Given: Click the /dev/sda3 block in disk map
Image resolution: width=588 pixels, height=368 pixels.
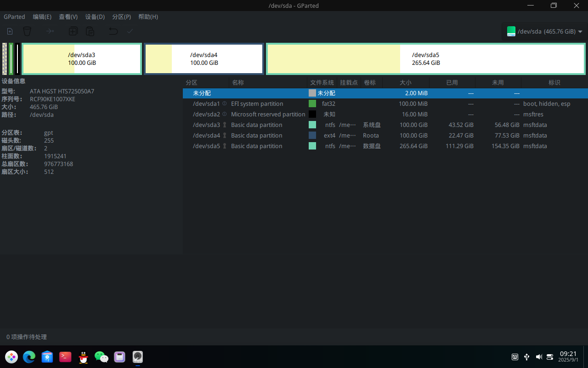Looking at the screenshot, I should tap(82, 58).
